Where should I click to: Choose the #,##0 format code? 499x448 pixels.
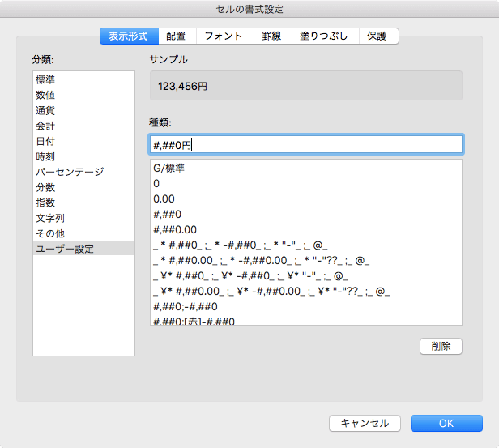pos(306,214)
